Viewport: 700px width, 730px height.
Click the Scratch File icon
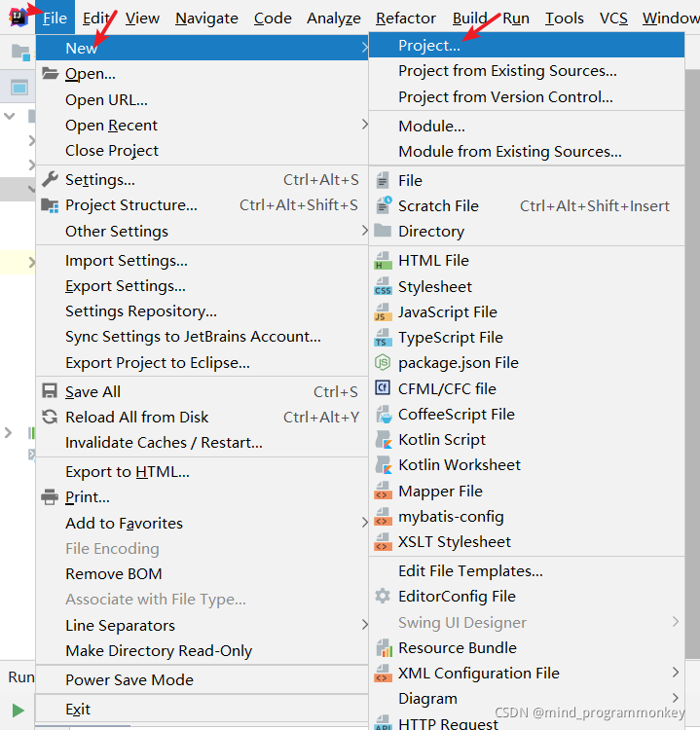[384, 205]
